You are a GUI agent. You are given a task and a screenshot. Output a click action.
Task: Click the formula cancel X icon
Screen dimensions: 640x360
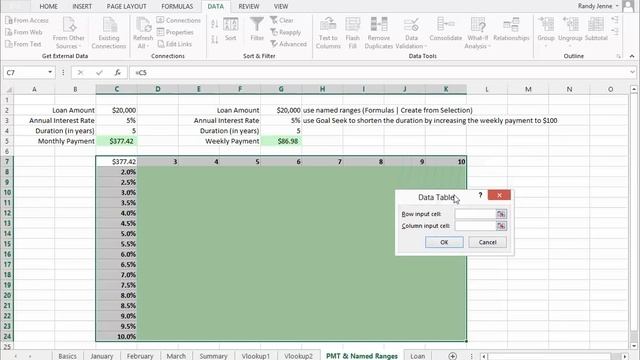80,73
